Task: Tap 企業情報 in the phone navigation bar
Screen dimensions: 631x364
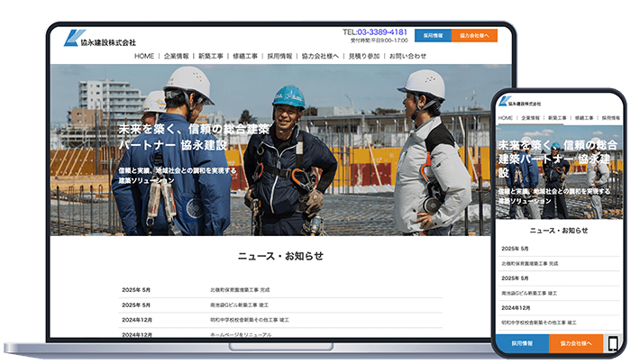Action: click(530, 118)
